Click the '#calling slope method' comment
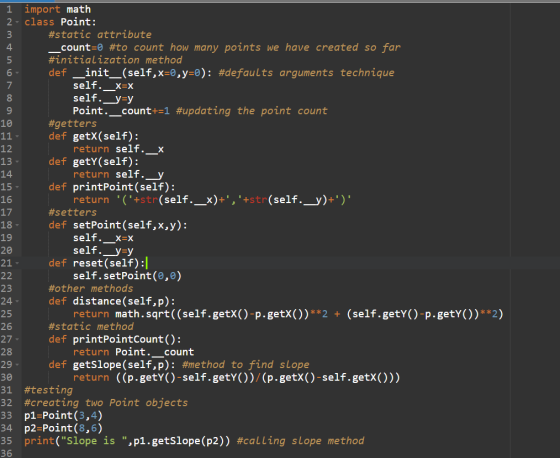Viewport: 560px width, 458px height. tap(300, 441)
